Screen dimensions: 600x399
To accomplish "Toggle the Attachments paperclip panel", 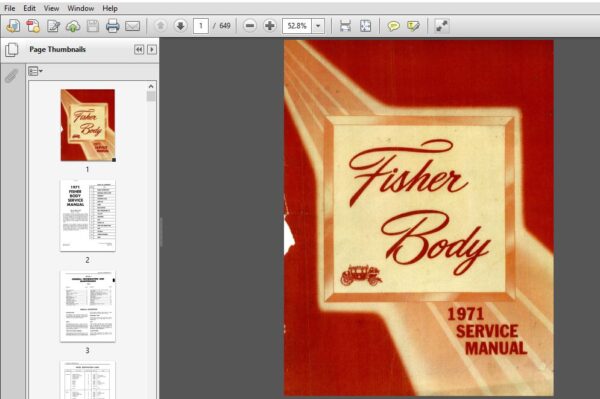I will coord(11,76).
